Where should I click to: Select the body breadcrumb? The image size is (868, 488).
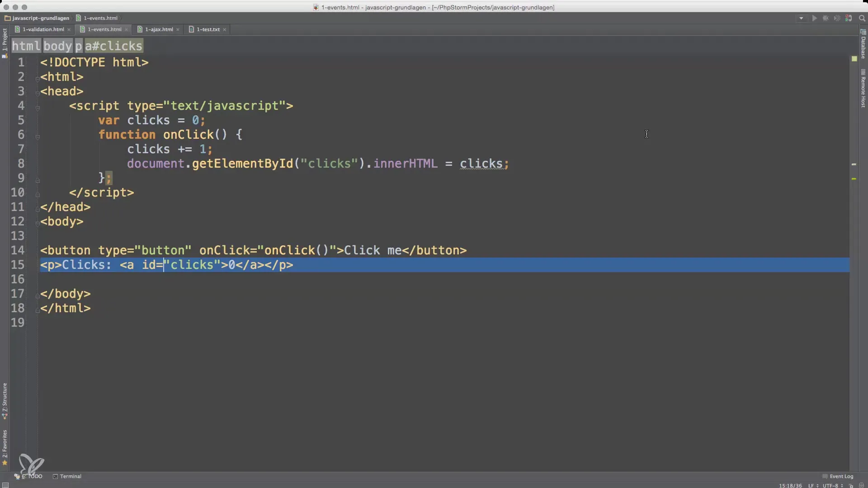click(58, 46)
